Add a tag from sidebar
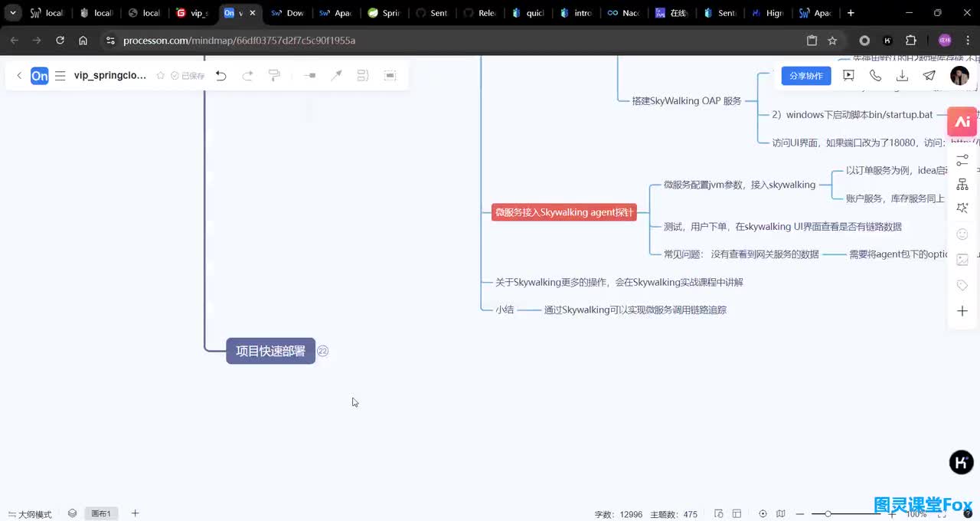The height and width of the screenshot is (521, 980). tap(962, 285)
